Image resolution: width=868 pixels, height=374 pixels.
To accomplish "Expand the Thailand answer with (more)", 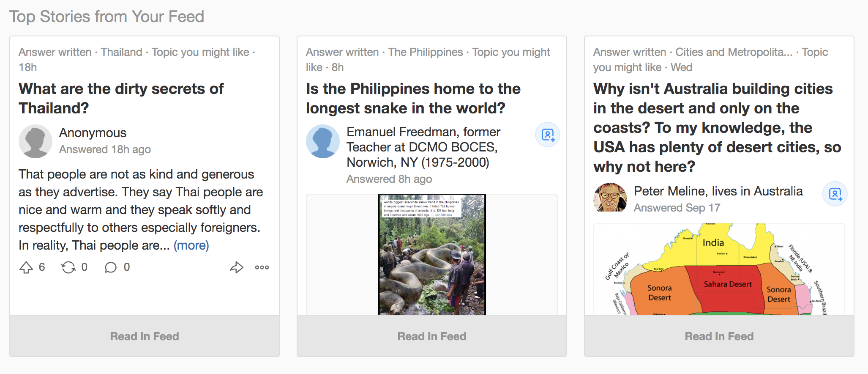I will (x=191, y=245).
